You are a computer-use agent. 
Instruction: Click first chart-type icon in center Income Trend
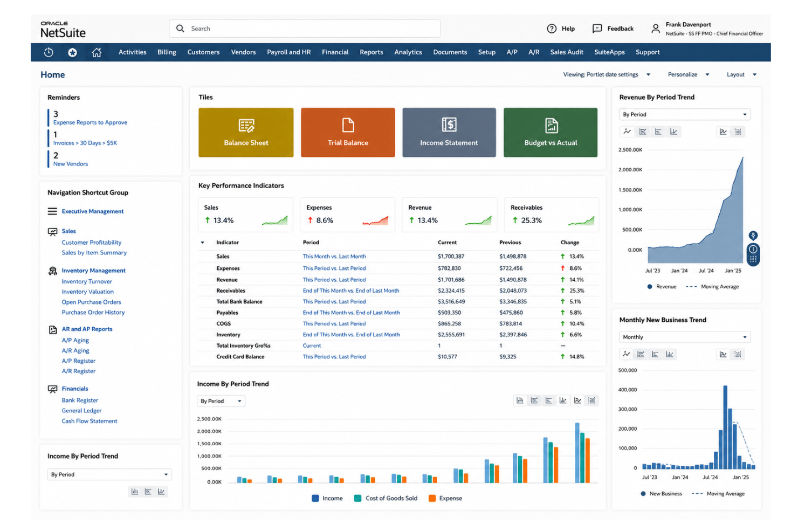pyautogui.click(x=520, y=400)
